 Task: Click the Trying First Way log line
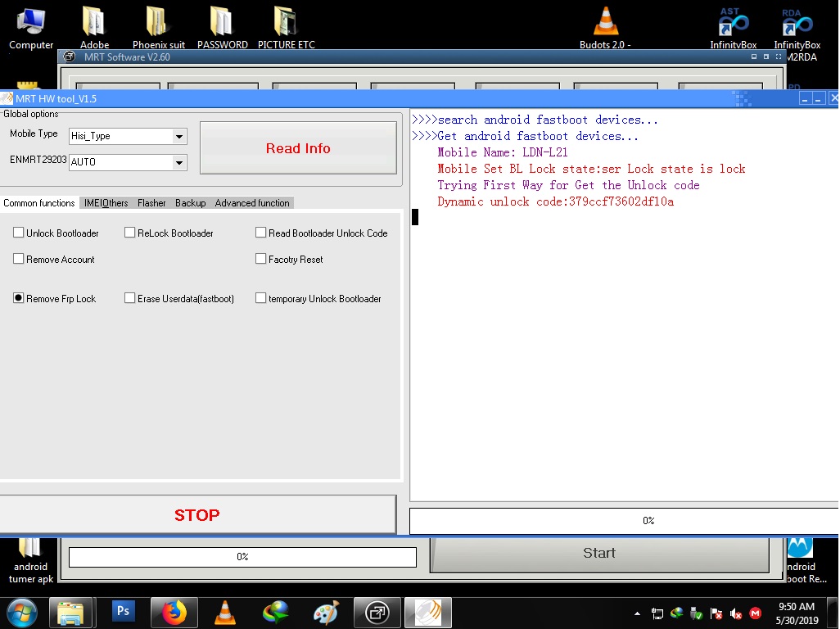click(568, 185)
